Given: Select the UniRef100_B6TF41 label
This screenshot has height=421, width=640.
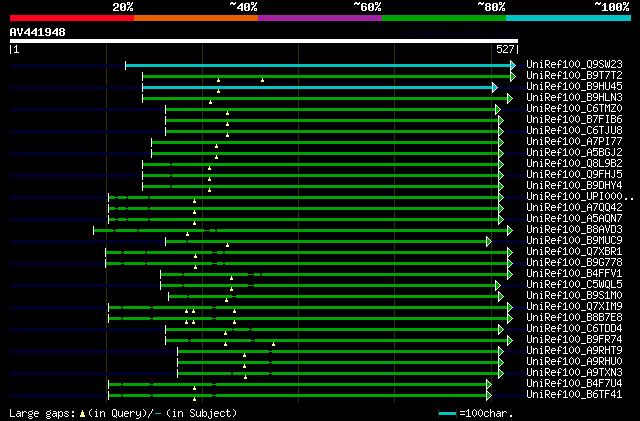Looking at the screenshot, I should pos(574,395).
